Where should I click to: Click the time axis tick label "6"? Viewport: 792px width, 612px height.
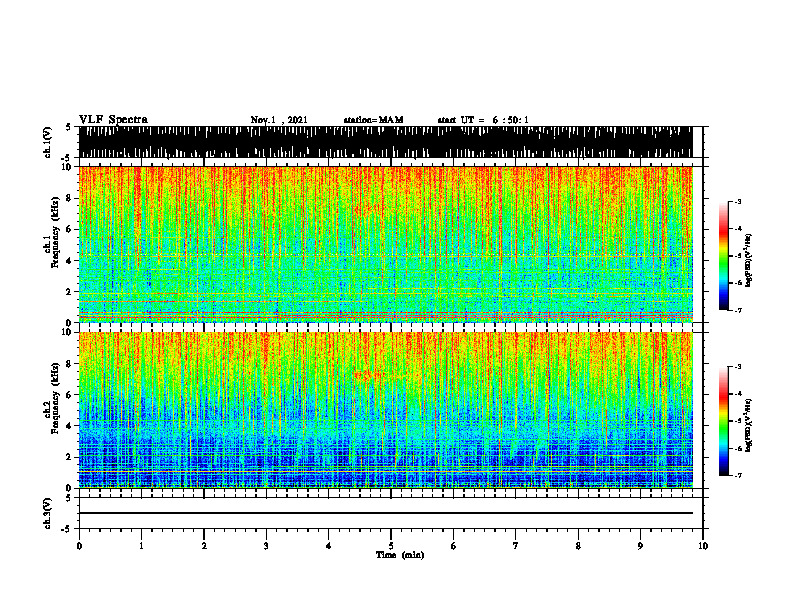pos(454,546)
